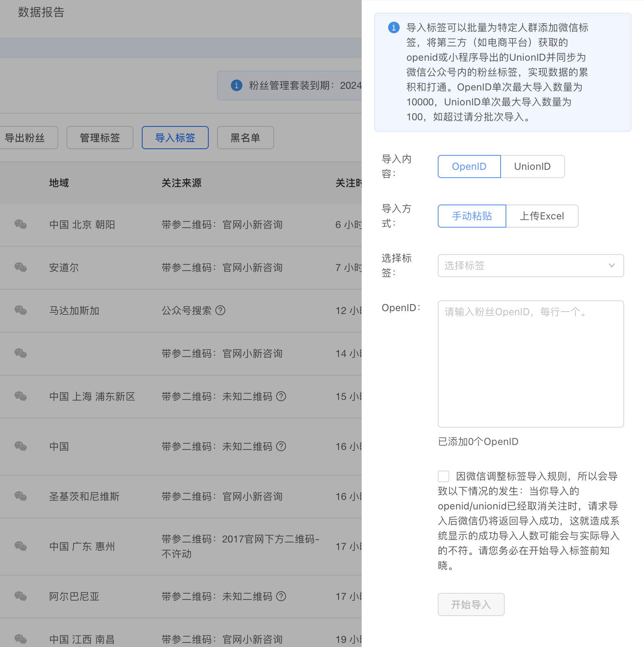Select OpenID as import content
The height and width of the screenshot is (647, 644).
469,167
